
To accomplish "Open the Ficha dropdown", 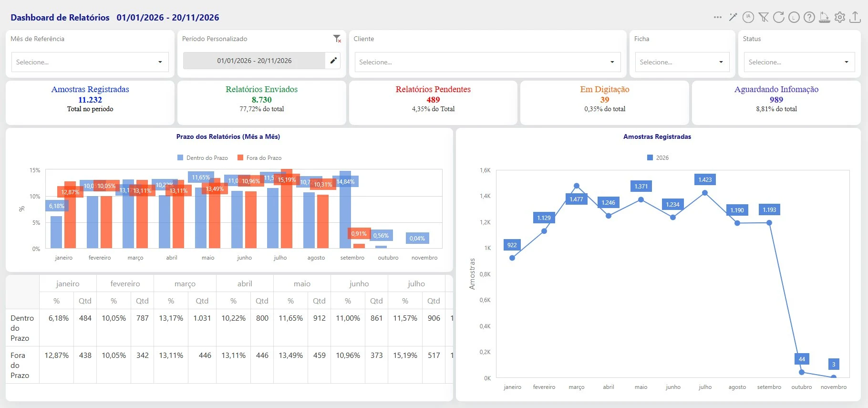I will tap(682, 62).
